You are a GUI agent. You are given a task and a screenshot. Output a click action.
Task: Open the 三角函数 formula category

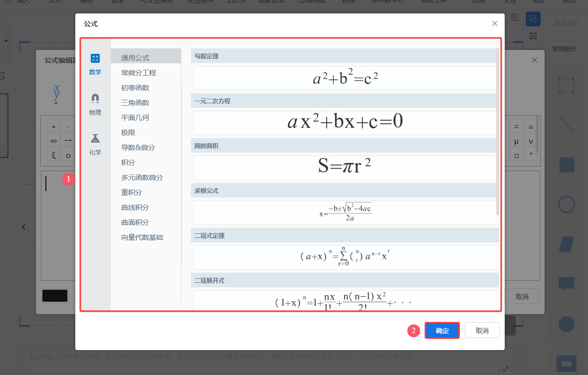[x=135, y=103]
